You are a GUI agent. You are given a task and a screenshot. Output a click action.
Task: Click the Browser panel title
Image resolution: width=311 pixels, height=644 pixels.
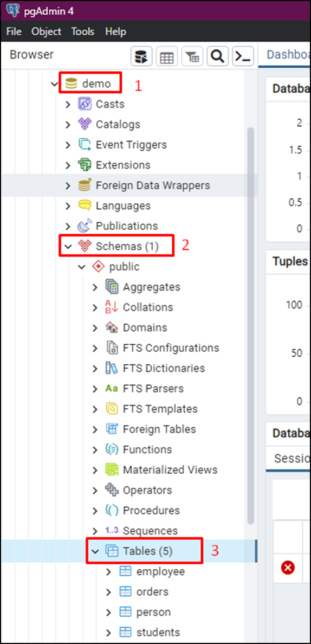point(31,55)
